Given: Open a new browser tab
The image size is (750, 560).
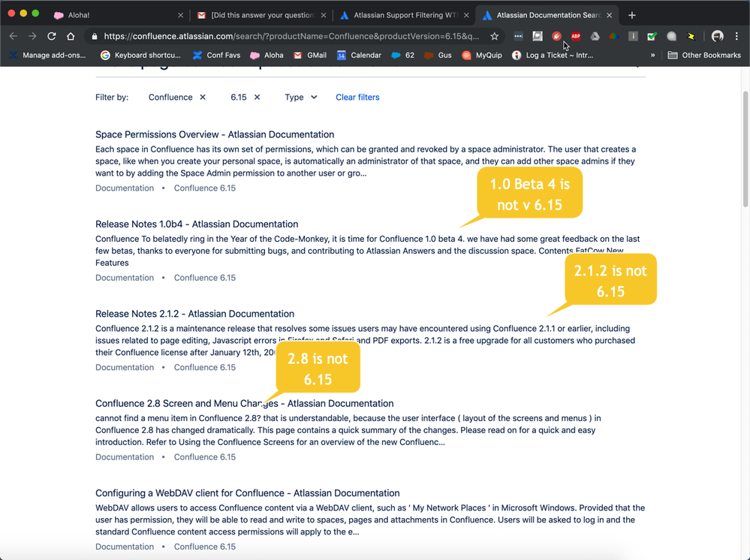Looking at the screenshot, I should tap(632, 15).
